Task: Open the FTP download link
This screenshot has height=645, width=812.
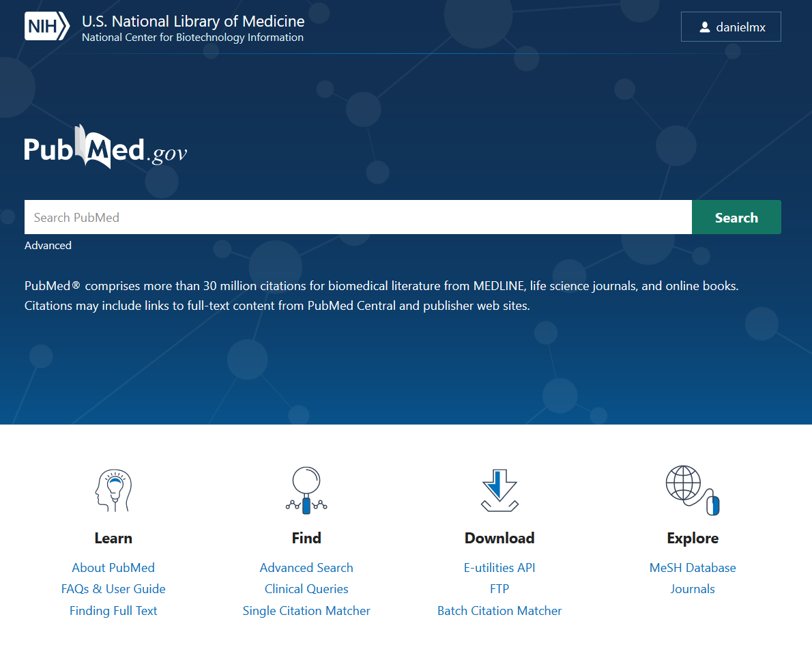Action: (x=499, y=589)
